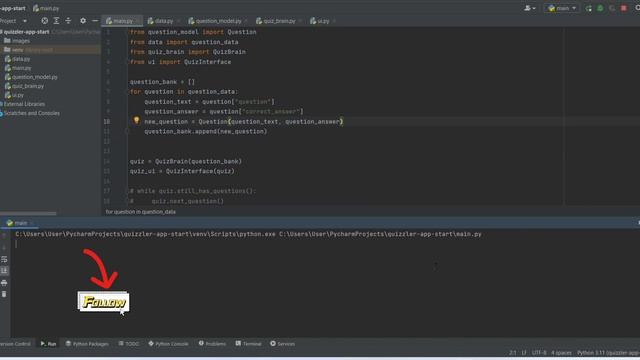Open the Version Control tool window
The width and height of the screenshot is (640, 360).
coord(15,344)
